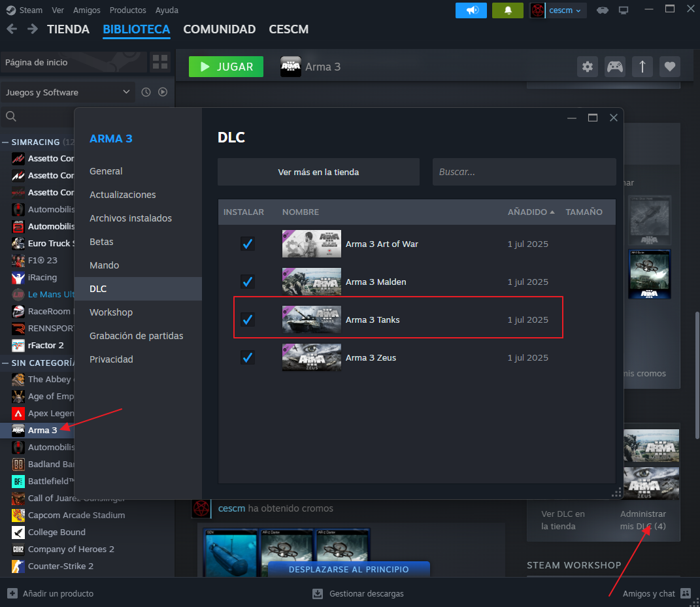
Task: Open Arma 3 settings gear icon
Action: click(x=588, y=67)
